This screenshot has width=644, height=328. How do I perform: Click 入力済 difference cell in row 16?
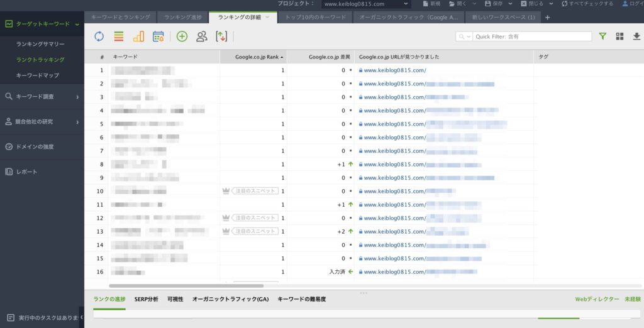pos(337,271)
